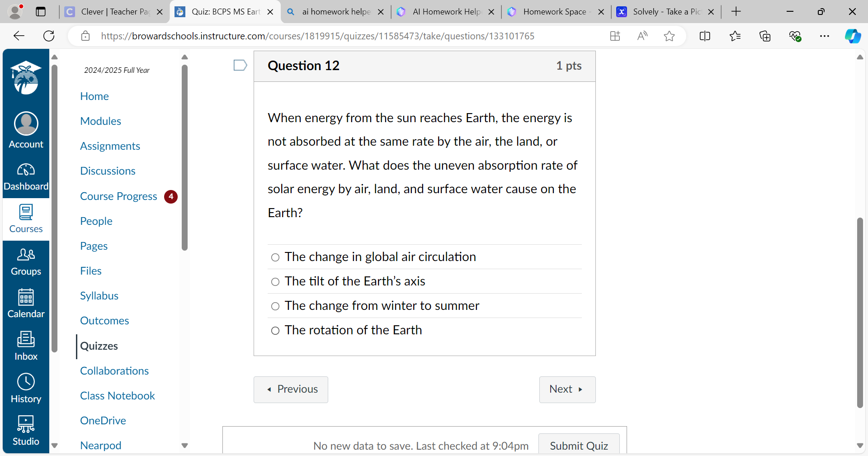Open browser Settings and more menu
Screen dimensions: 868x456
point(825,36)
